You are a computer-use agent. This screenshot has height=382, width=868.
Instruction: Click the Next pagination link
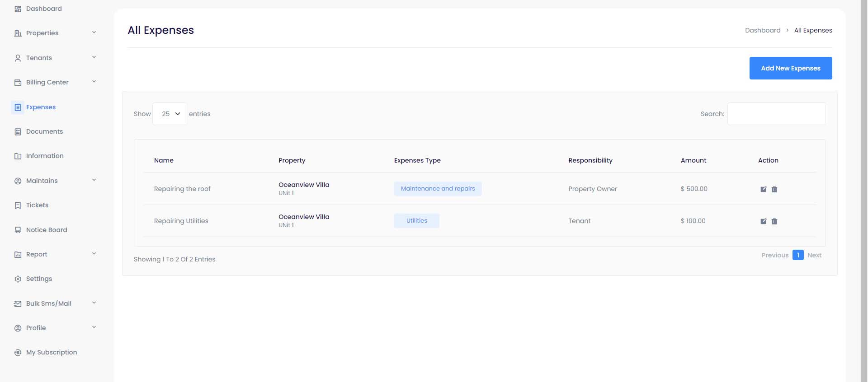814,255
